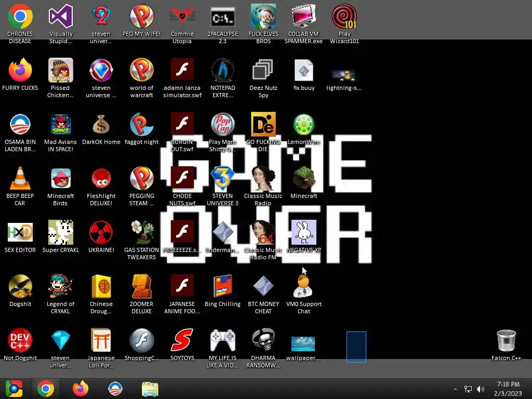The height and width of the screenshot is (399, 532).
Task: Open the GAS STATION TWEAKERS icon
Action: pos(141,232)
